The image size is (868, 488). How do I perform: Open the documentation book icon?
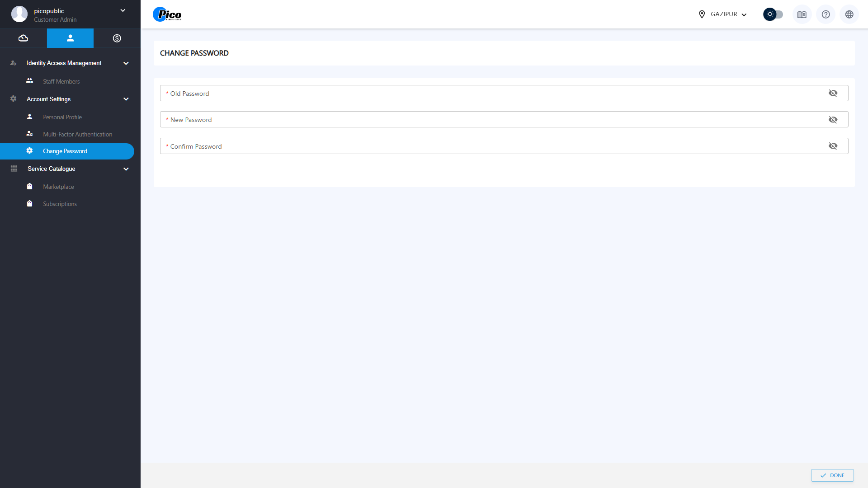point(802,14)
